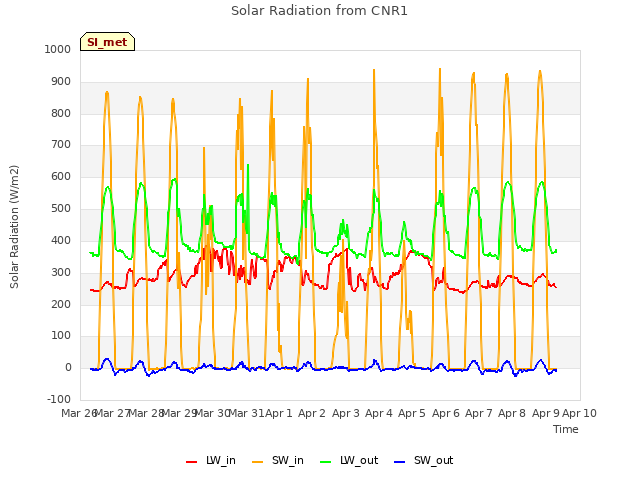Click the Apr 2 x-axis tick label
The height and width of the screenshot is (480, 640).
(312, 413)
